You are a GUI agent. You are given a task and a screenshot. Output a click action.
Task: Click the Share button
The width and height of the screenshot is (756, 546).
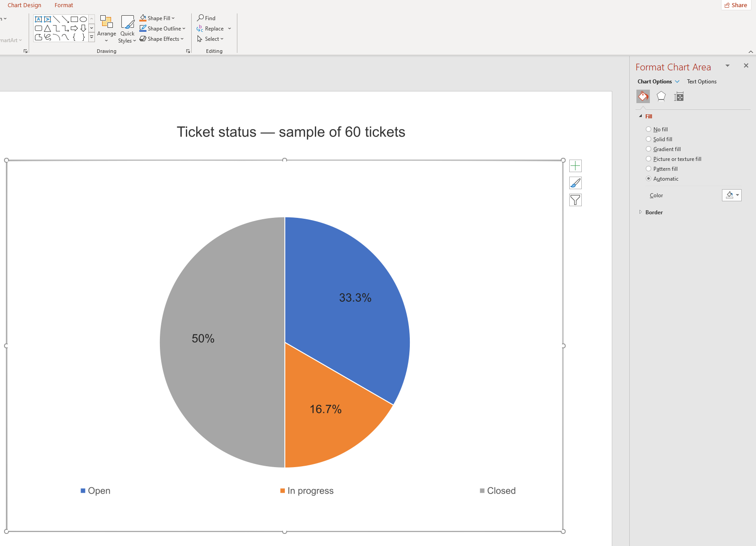[x=736, y=5]
